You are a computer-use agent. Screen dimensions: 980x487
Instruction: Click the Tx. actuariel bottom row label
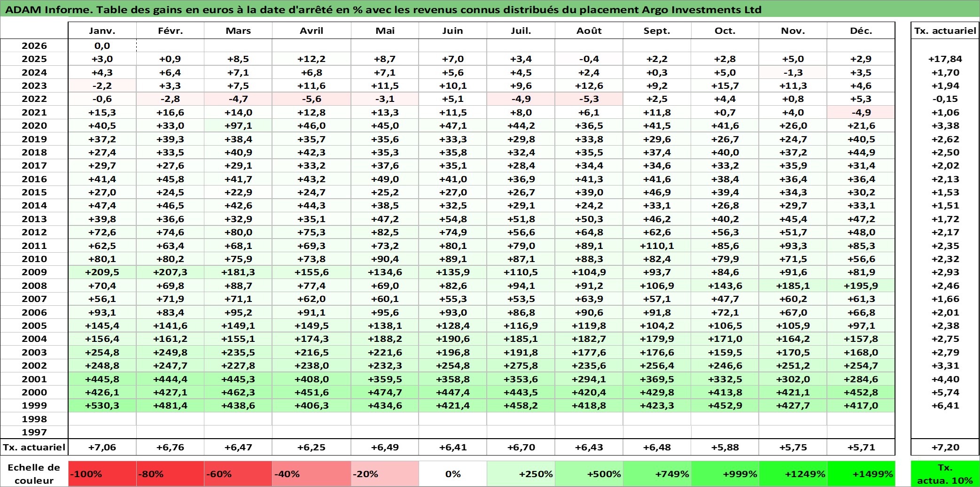pyautogui.click(x=34, y=447)
